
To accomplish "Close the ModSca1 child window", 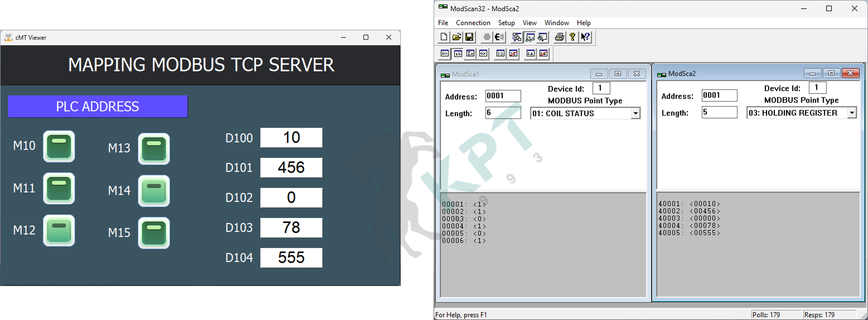I will coord(637,74).
